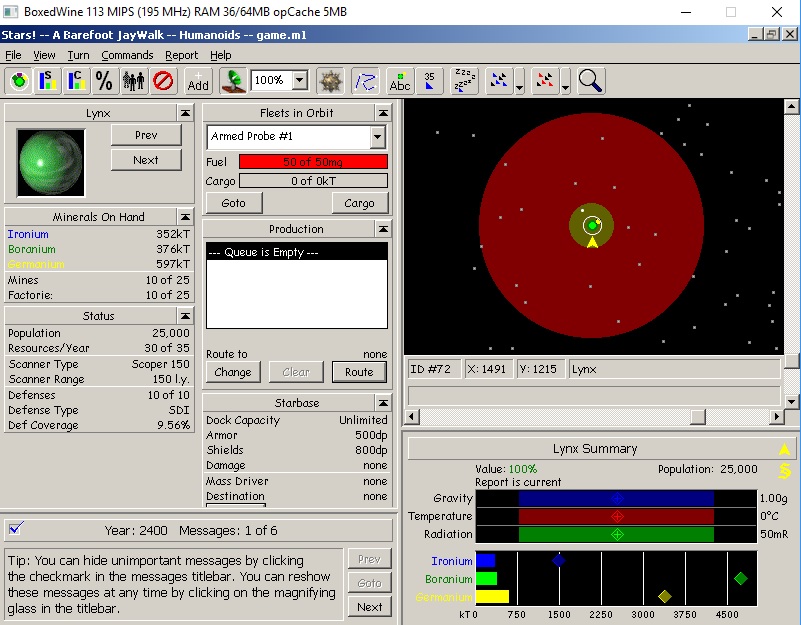Open the Report menu
The image size is (801, 625).
(182, 55)
